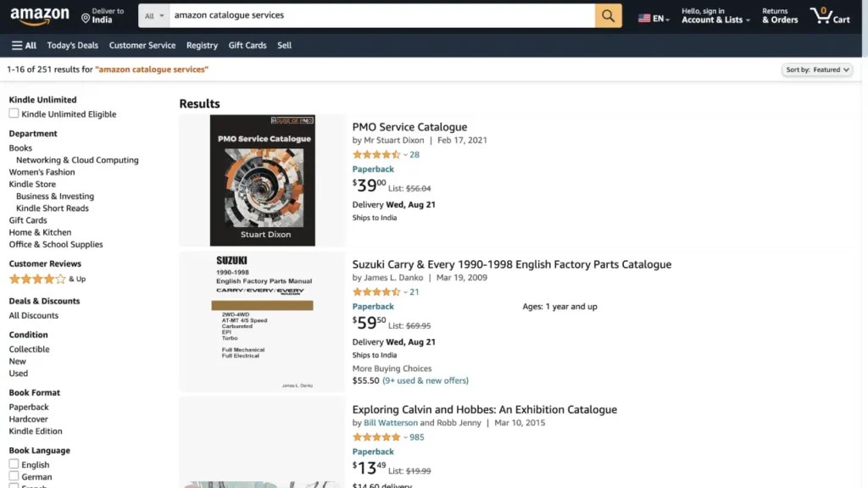This screenshot has width=868, height=488.
Task: Filter by four stars & up rating
Action: coord(37,279)
